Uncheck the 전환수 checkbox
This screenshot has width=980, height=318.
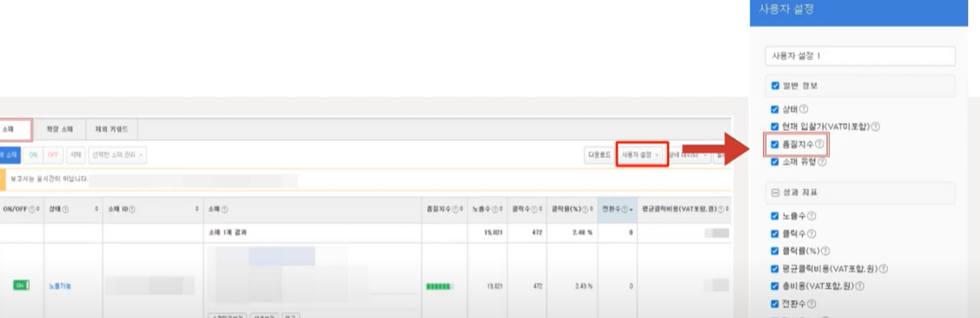775,304
